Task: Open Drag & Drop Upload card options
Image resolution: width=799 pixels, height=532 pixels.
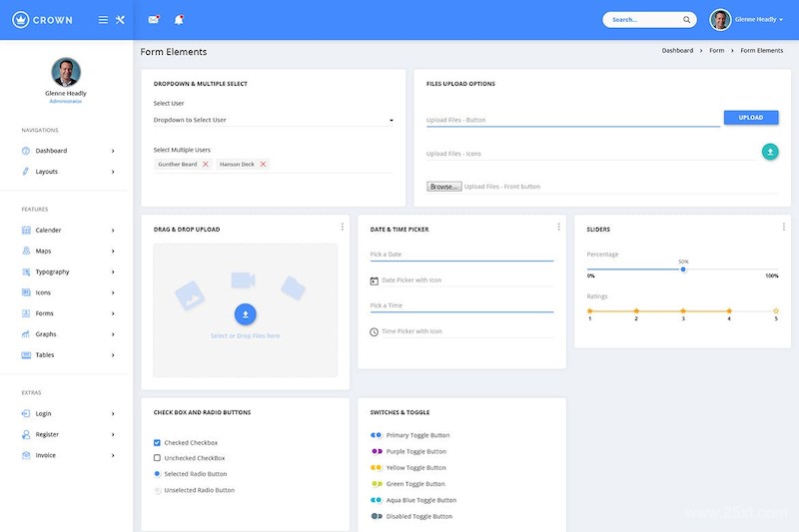Action: 342,227
